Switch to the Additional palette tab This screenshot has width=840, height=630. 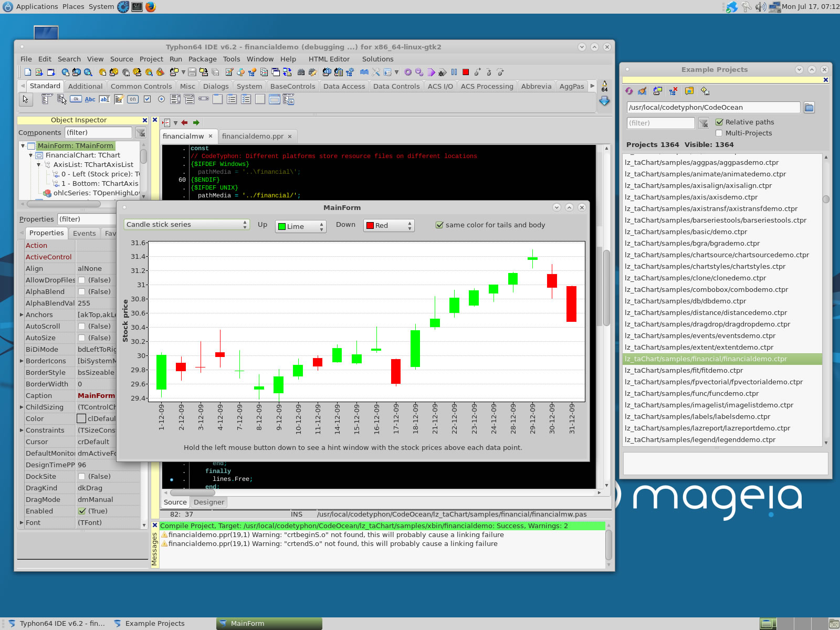point(85,86)
